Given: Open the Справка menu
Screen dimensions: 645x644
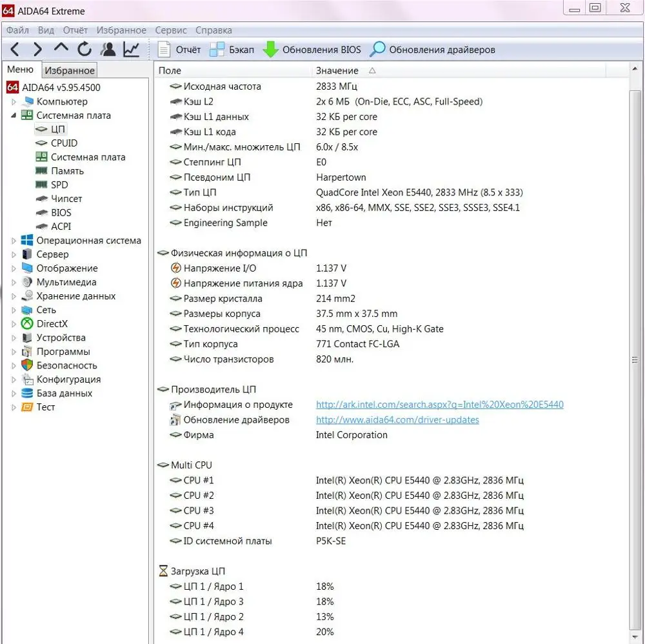Looking at the screenshot, I should tap(213, 30).
